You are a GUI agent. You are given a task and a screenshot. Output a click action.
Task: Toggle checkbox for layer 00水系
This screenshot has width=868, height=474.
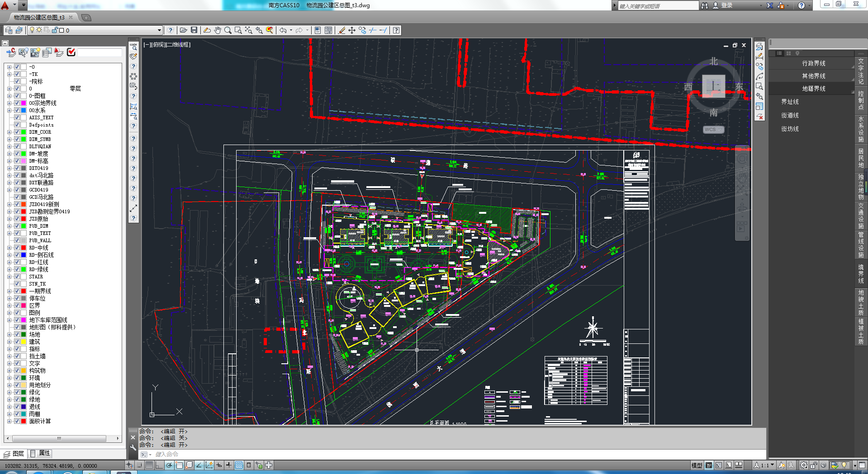pyautogui.click(x=17, y=110)
